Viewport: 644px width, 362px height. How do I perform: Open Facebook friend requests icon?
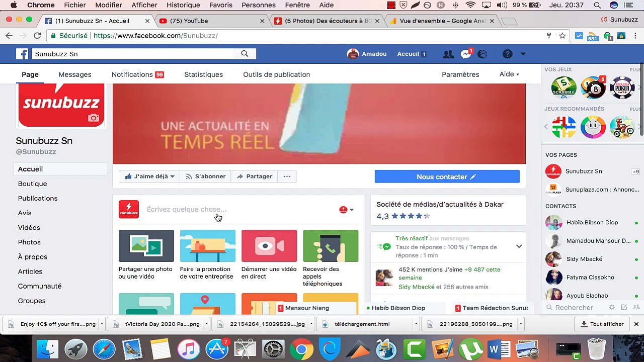point(448,54)
